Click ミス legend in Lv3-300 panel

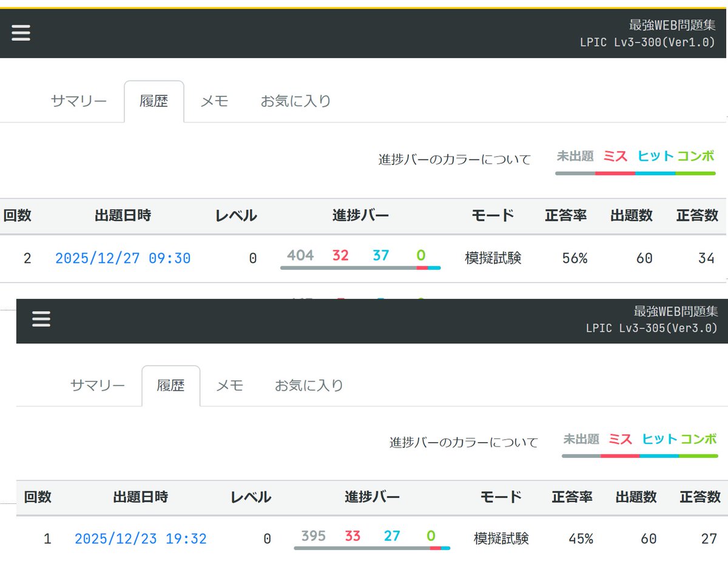pos(615,156)
